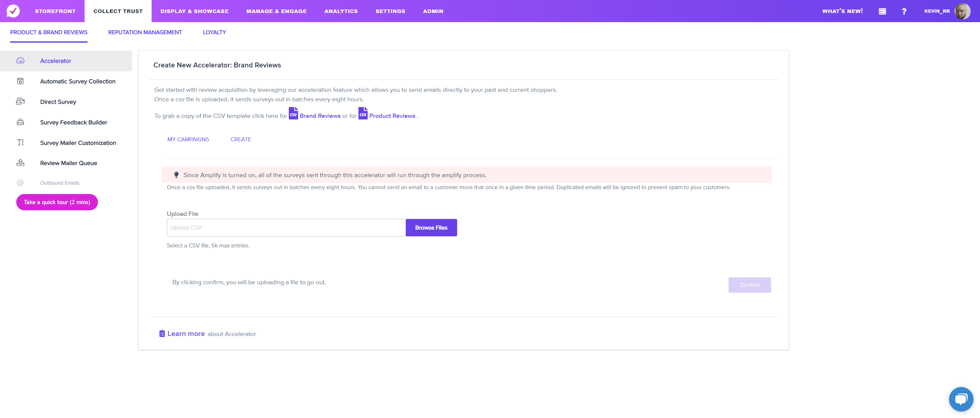Open Manage & Engage menu

[x=277, y=11]
